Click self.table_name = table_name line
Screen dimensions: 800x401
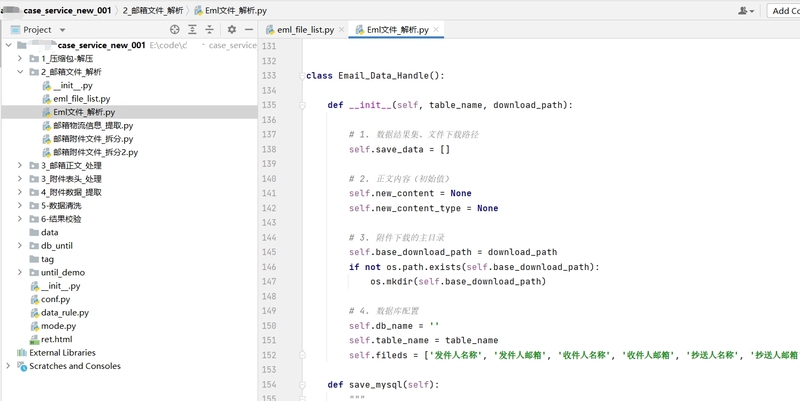tap(423, 340)
